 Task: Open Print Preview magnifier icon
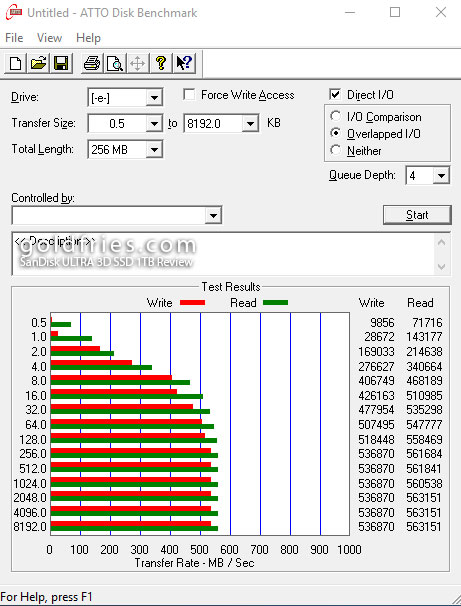pos(115,63)
